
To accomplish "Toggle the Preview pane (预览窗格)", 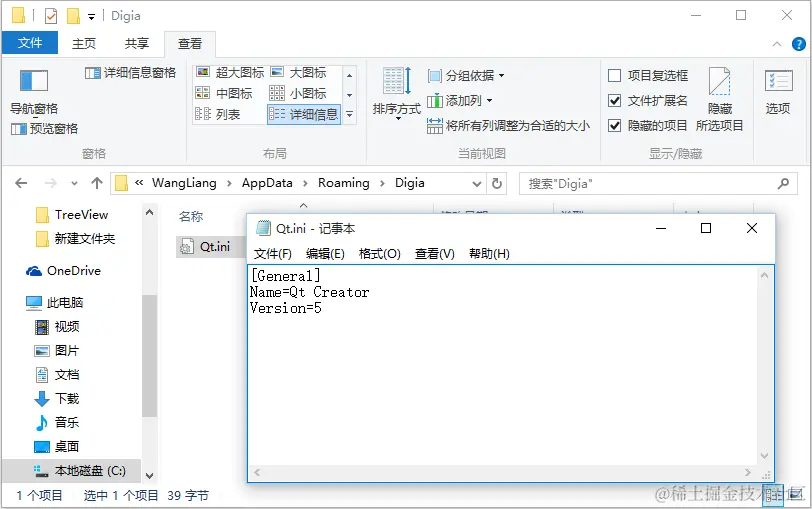I will [45, 128].
